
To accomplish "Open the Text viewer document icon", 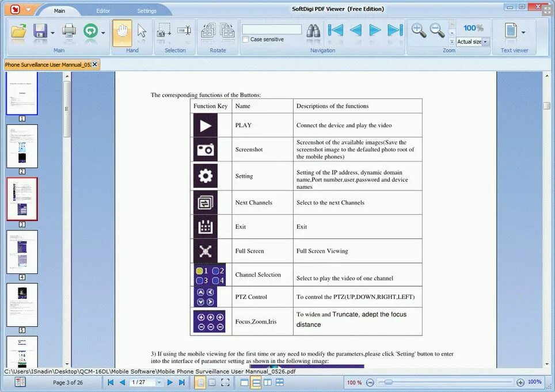I will tap(511, 31).
